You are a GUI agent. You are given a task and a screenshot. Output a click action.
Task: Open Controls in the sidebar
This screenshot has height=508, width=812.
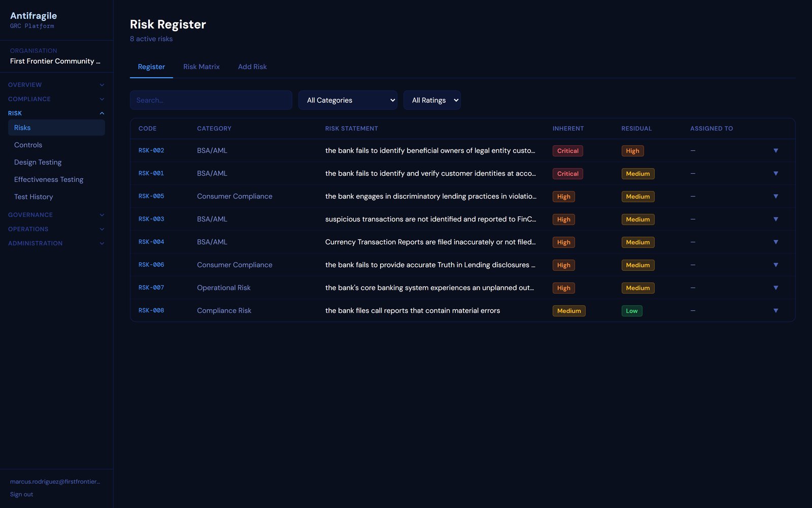tap(56, 145)
